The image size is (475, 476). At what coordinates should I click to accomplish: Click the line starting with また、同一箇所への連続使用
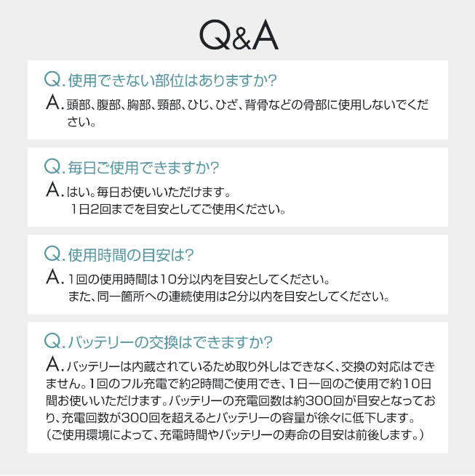point(228,297)
